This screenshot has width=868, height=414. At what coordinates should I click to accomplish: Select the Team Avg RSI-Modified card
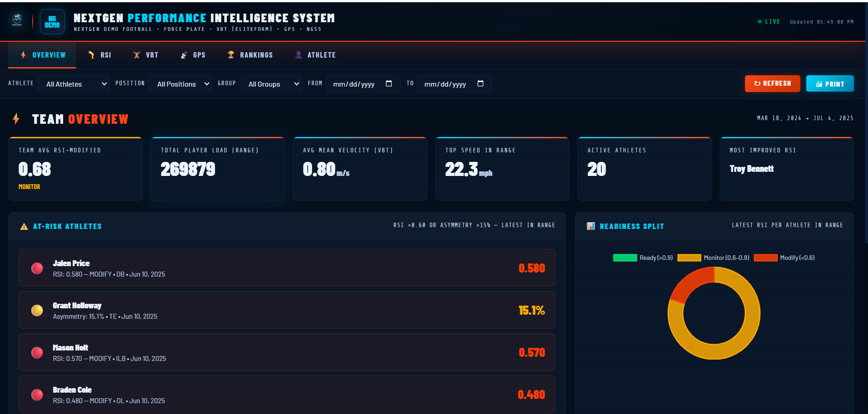[x=75, y=169]
